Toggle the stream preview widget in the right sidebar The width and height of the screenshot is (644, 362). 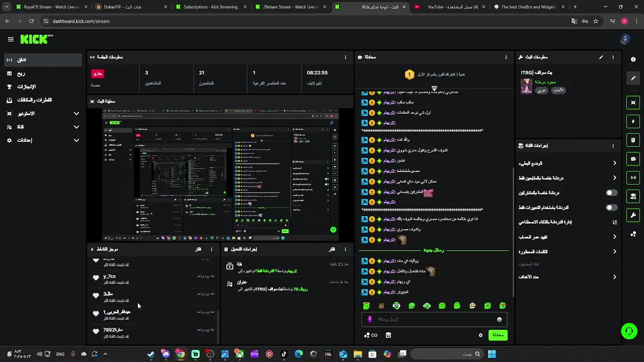[x=633, y=103]
